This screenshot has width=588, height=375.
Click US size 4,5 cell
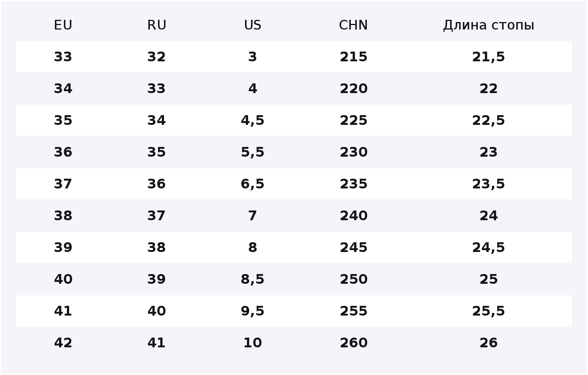253,120
